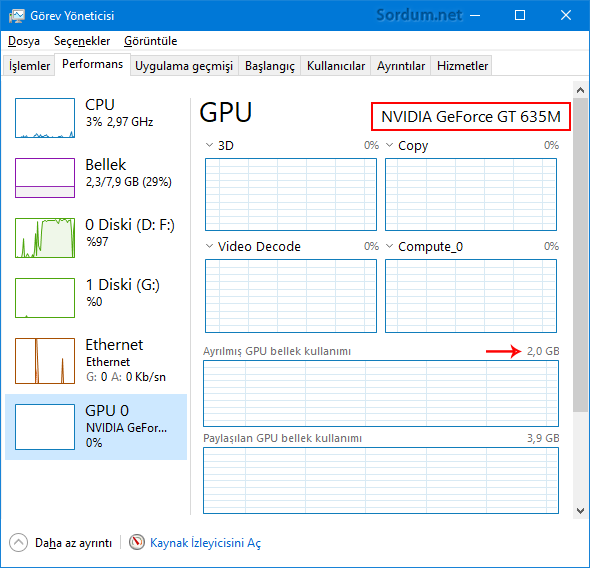Open the Dosya menu

24,41
